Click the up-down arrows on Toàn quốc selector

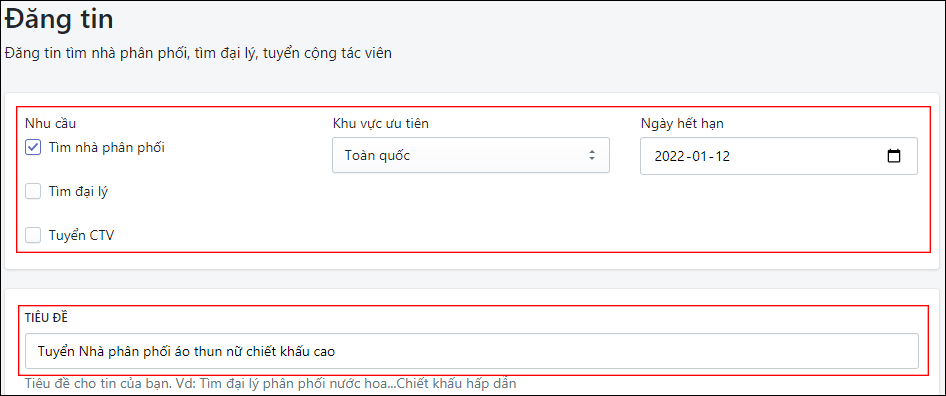point(592,155)
